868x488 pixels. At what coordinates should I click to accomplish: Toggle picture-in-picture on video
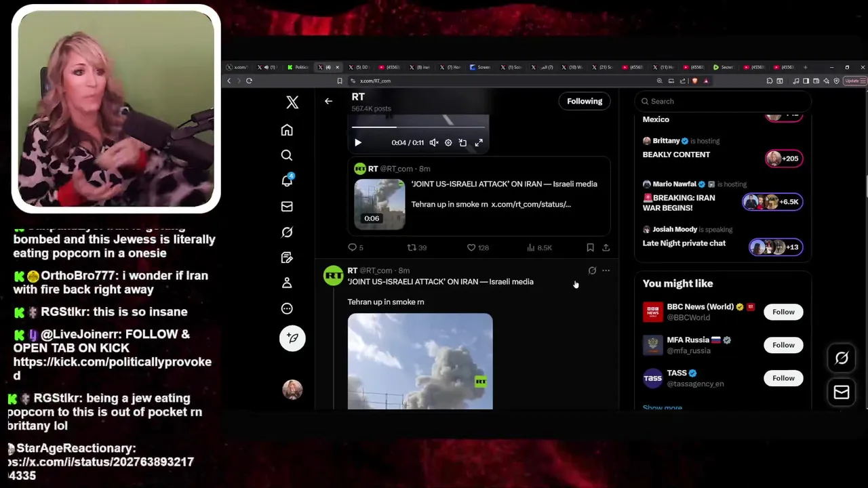(462, 142)
